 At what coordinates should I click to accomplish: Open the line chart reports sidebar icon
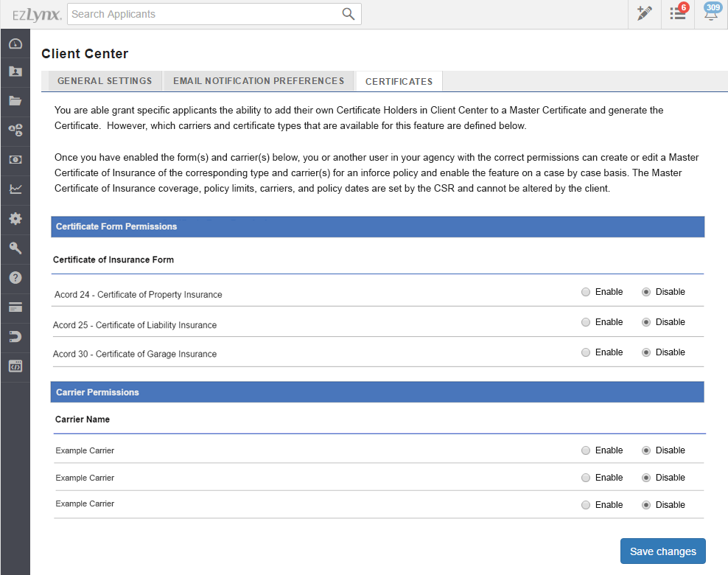15,189
